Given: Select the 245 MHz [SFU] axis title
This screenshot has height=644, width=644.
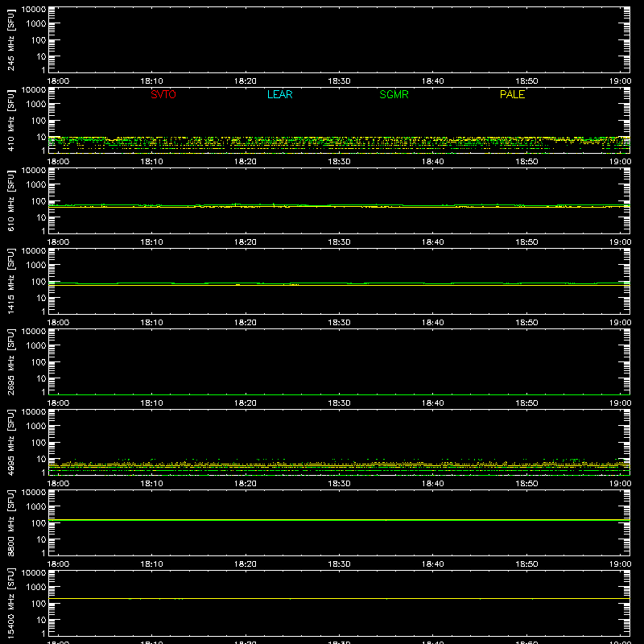Looking at the screenshot, I should (x=10, y=39).
